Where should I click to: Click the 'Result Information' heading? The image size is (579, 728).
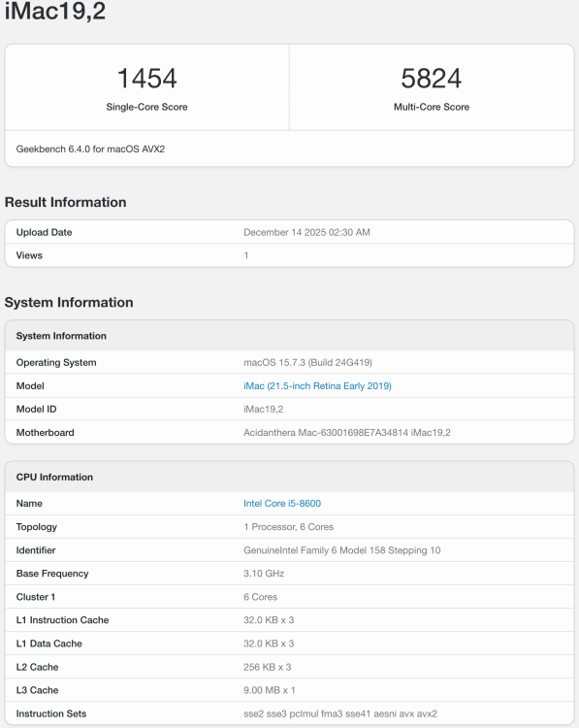[65, 202]
